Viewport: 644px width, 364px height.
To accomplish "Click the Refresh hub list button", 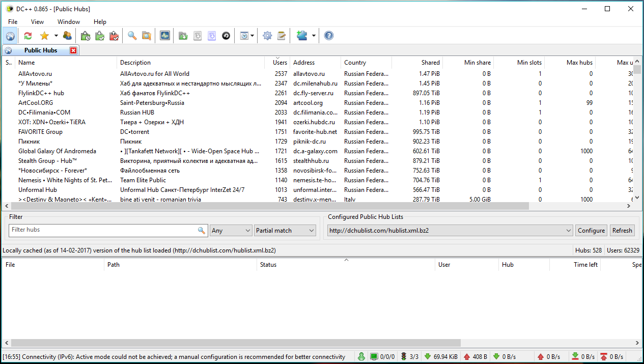I will click(622, 231).
